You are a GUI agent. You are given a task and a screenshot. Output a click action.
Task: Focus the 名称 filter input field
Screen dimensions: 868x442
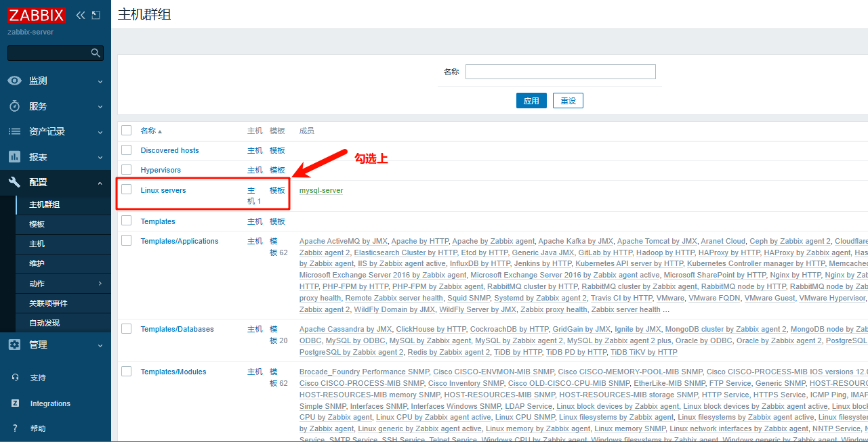pos(560,72)
